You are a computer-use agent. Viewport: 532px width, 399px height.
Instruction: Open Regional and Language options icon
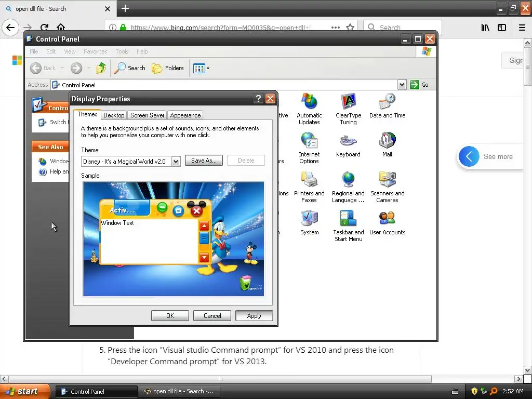coord(348,187)
